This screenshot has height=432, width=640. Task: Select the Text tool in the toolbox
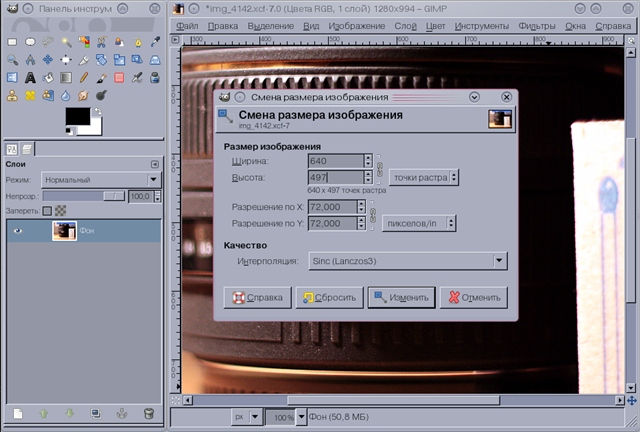coord(30,77)
